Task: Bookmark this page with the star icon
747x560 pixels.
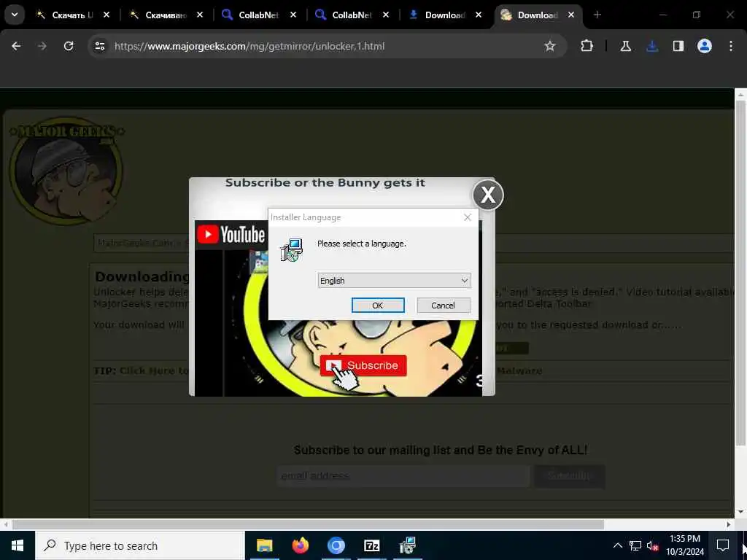Action: [x=550, y=46]
